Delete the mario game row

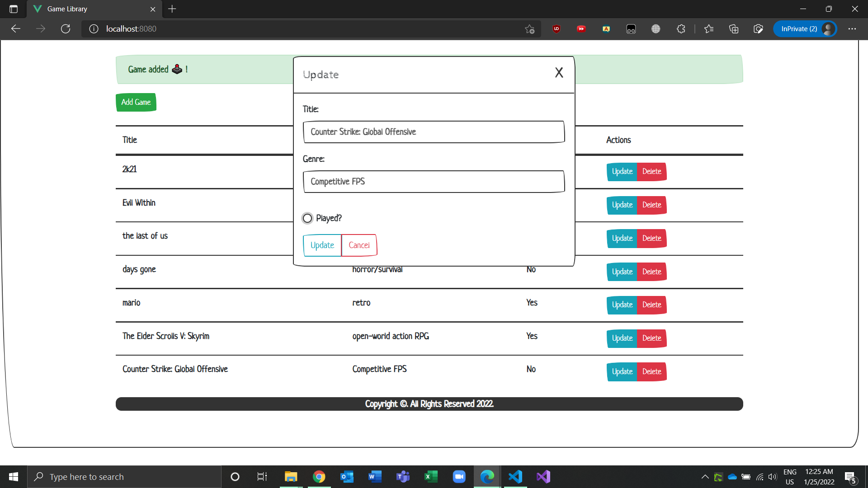click(x=651, y=305)
